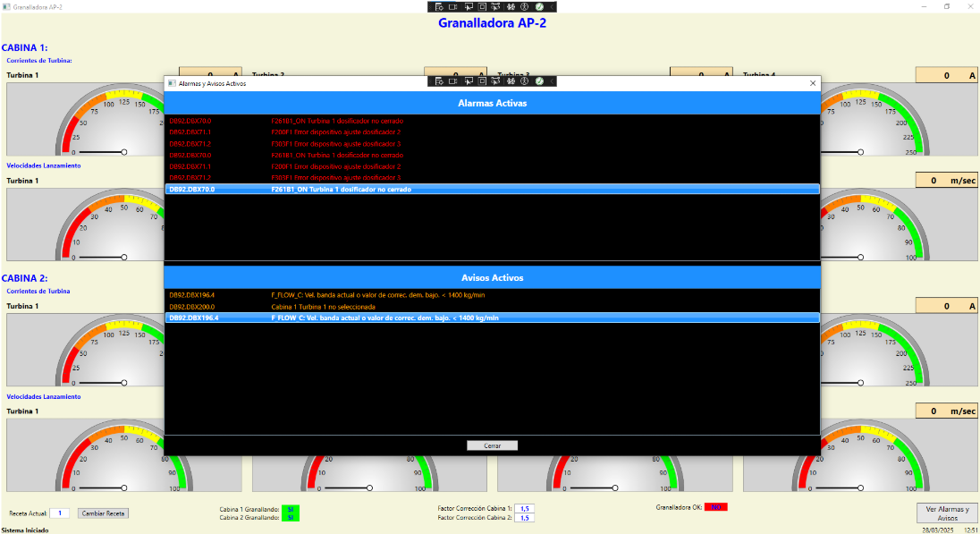Activate Select Element tool in Alarmas dialog toolbar

[x=469, y=81]
